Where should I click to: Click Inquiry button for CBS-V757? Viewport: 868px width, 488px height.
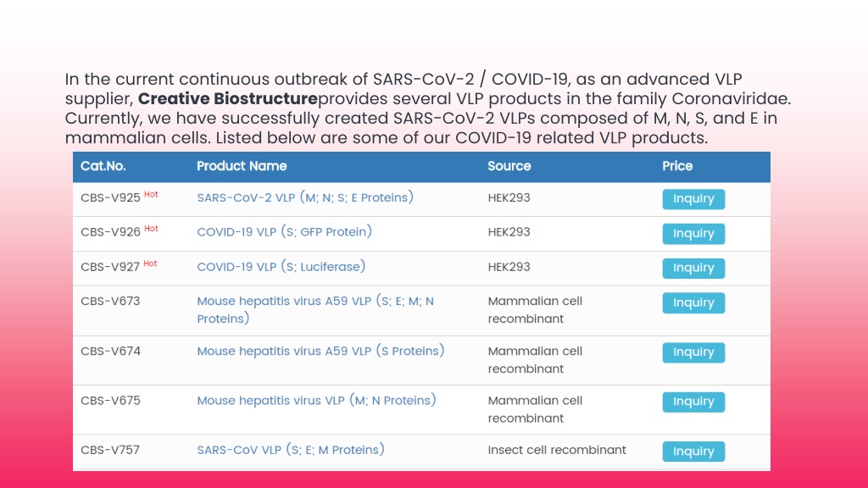pyautogui.click(x=693, y=452)
